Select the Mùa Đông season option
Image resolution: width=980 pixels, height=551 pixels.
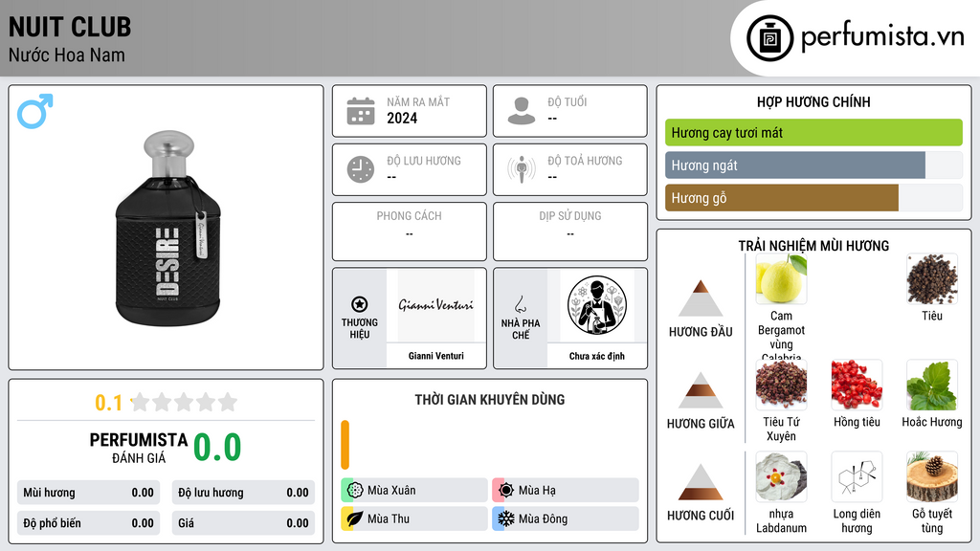566,518
